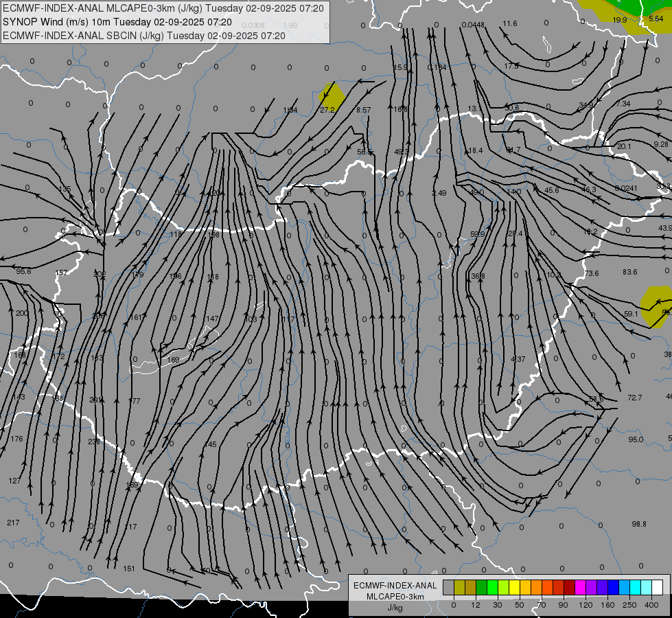
Task: Click the SBCIN title line
Action: click(x=144, y=36)
